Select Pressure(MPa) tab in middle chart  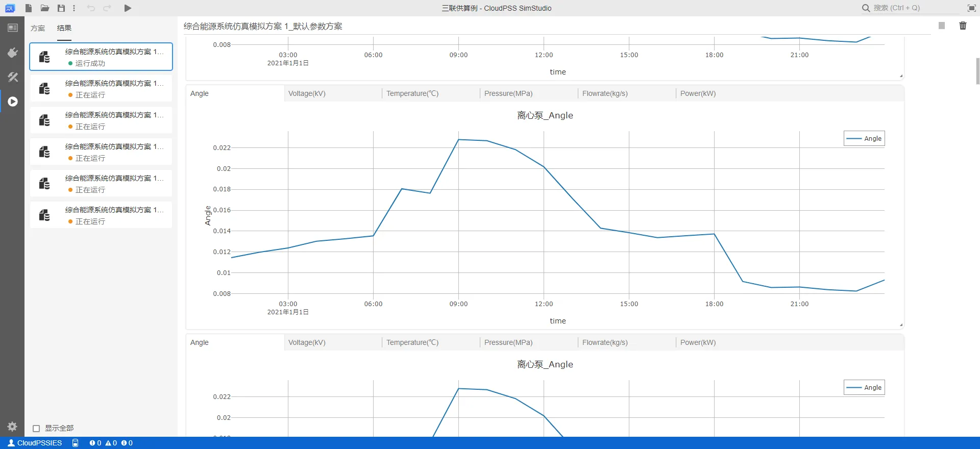(529, 93)
